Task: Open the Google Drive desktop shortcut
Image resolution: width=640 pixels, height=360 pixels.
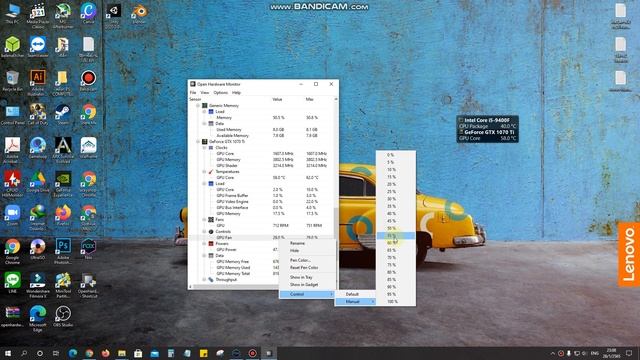Action: coord(38,182)
